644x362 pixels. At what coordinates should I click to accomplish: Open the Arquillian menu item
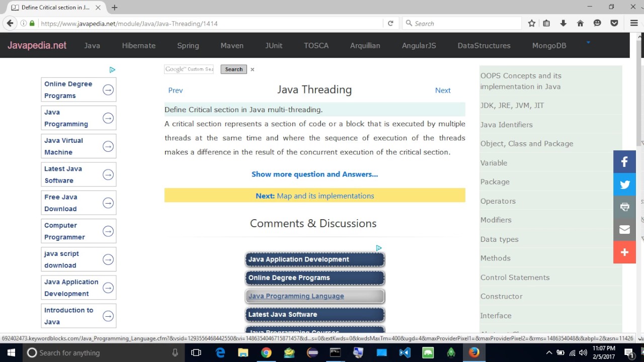tap(365, 45)
